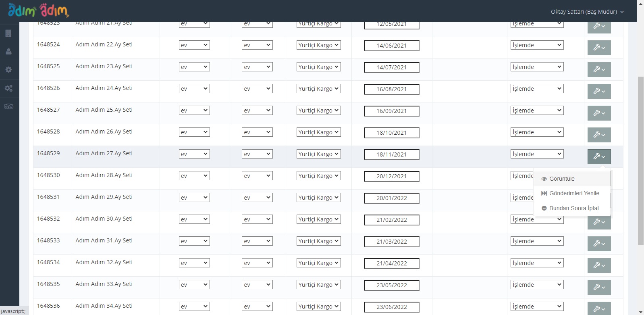Open wrench actions button for 26.Ay Seti row

click(599, 135)
